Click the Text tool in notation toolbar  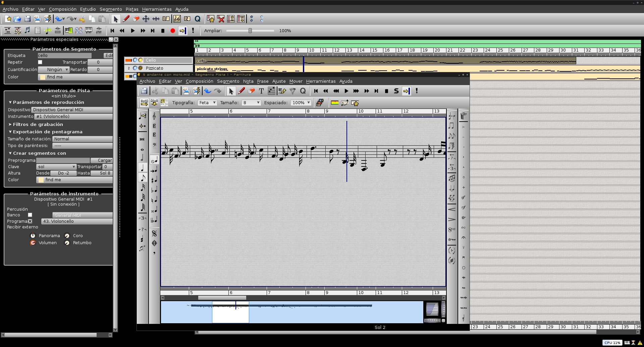[x=261, y=91]
